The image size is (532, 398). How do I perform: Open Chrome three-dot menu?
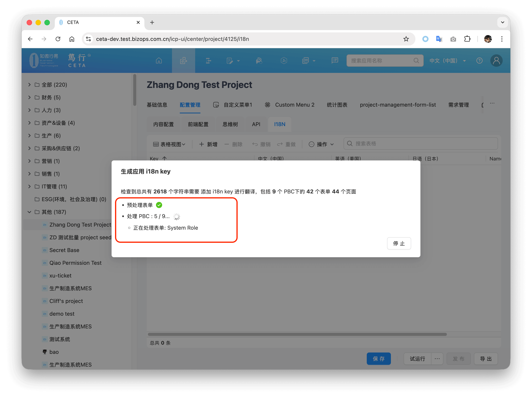coord(502,39)
